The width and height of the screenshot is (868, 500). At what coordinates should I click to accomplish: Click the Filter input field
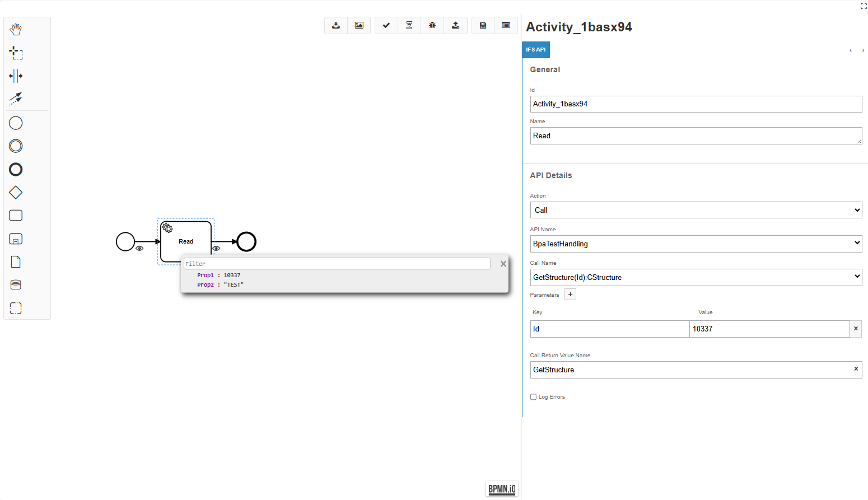tap(337, 264)
